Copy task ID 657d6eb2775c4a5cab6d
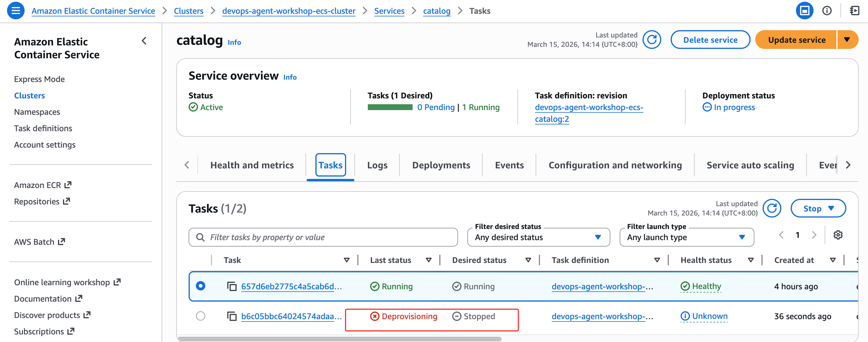The height and width of the screenshot is (342, 868). click(232, 286)
